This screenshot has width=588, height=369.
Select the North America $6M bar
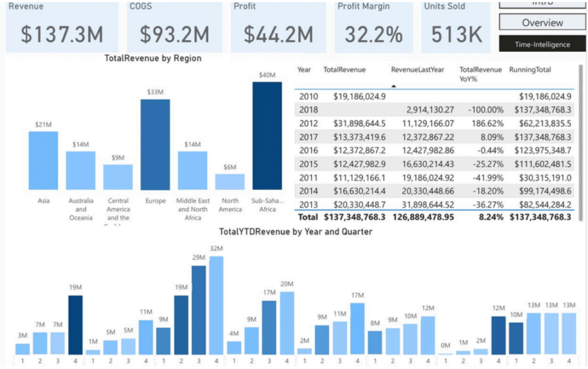pos(230,182)
